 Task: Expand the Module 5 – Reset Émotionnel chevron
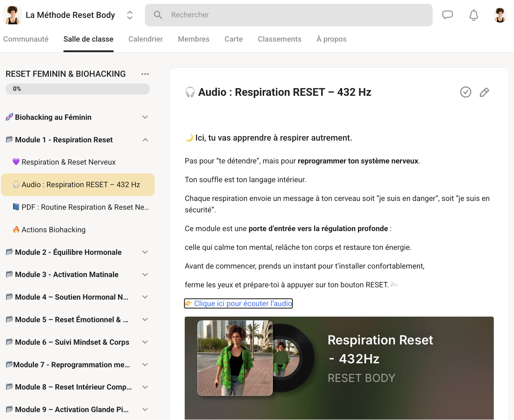tap(145, 320)
